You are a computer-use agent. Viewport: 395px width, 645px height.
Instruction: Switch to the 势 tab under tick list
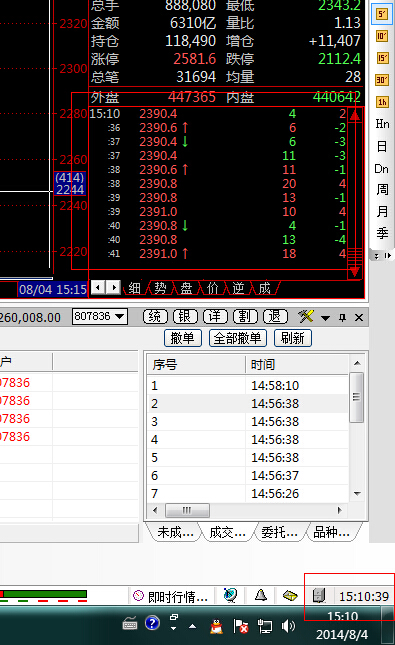160,288
